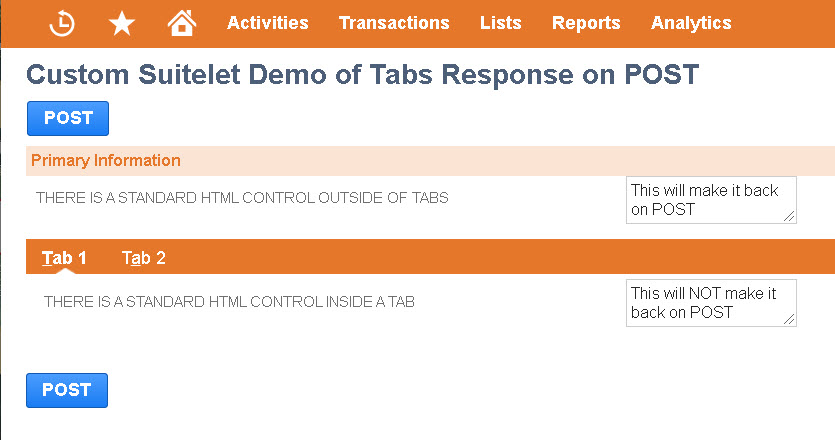Open the Lists menu
835x440 pixels.
[x=500, y=23]
